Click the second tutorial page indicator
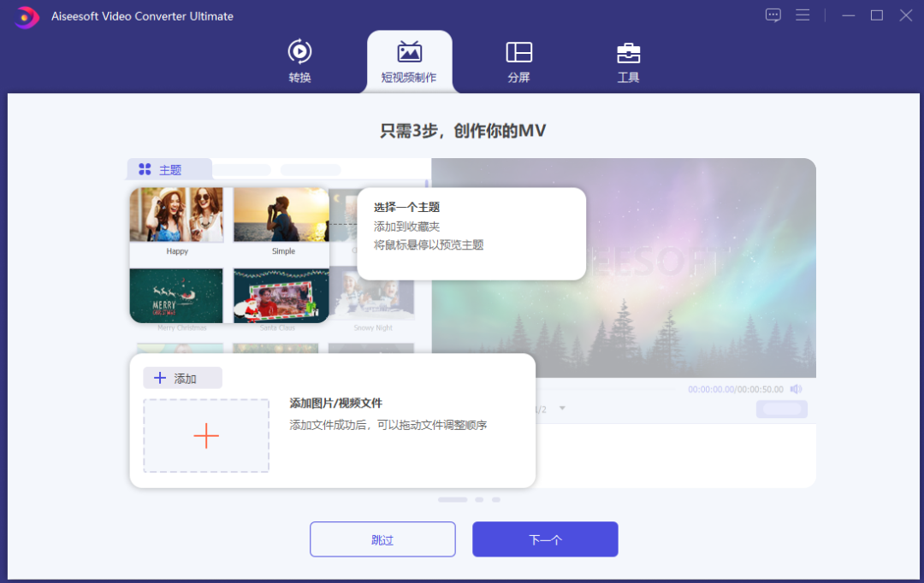 (479, 499)
